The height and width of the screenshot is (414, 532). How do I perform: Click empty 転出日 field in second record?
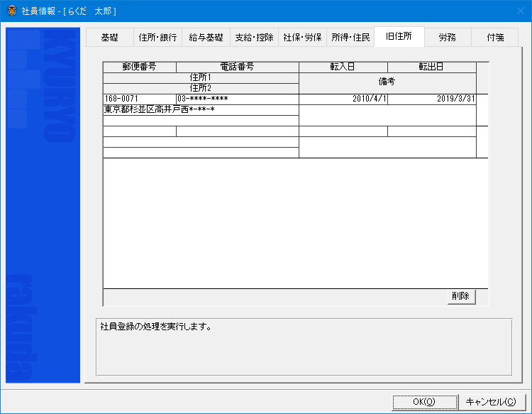(432, 131)
